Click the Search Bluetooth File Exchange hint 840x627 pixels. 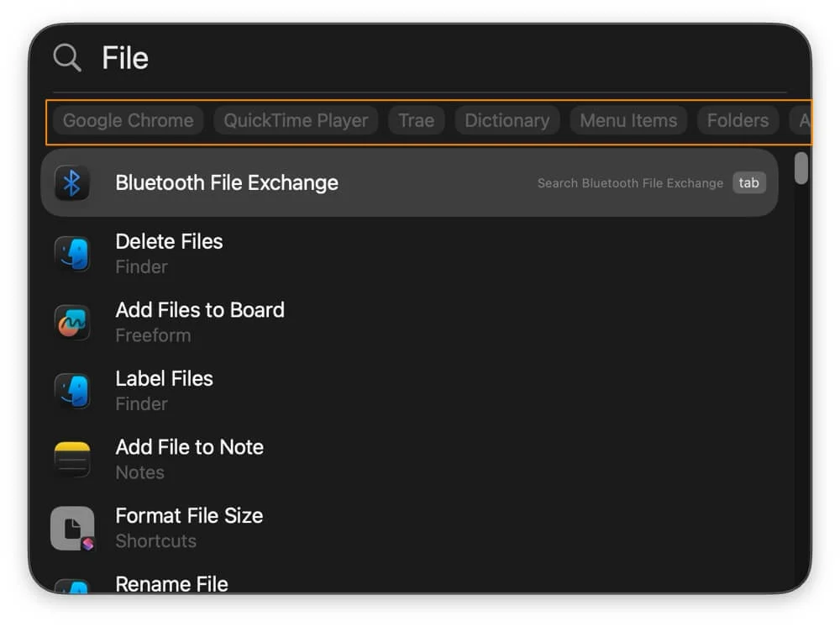(x=630, y=183)
